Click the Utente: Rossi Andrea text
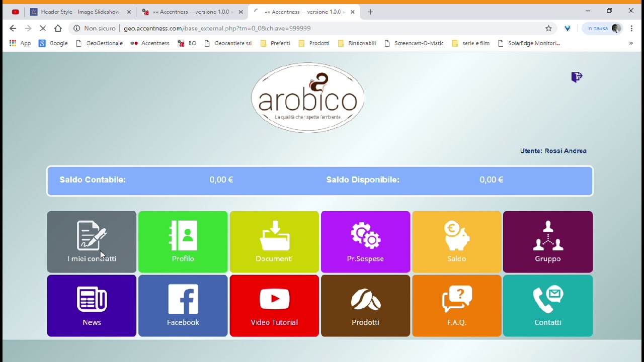The height and width of the screenshot is (362, 644). click(553, 151)
